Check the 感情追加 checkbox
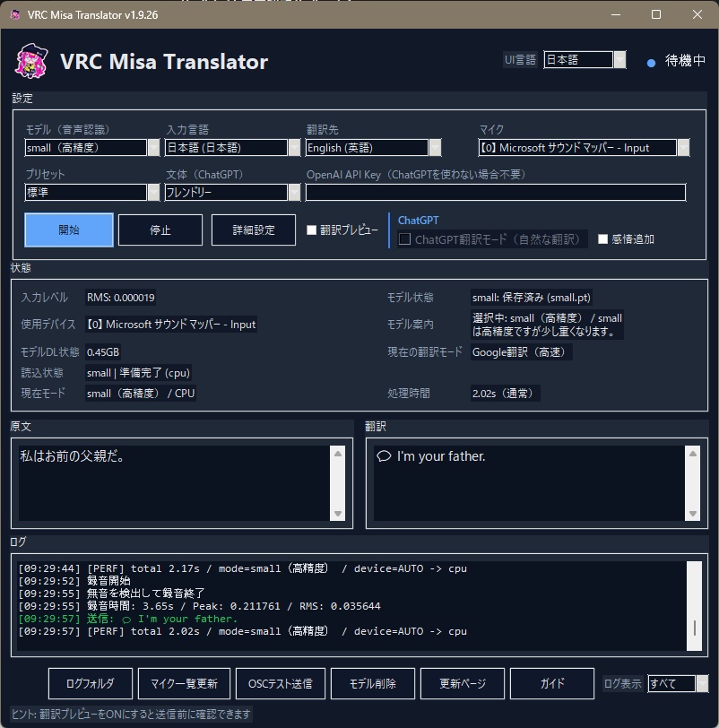 coord(602,237)
